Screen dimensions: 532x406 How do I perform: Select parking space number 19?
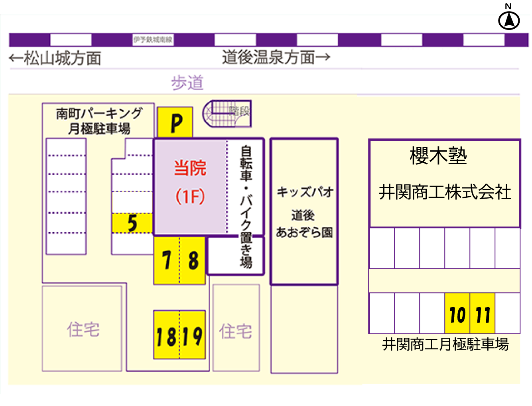click(x=193, y=335)
